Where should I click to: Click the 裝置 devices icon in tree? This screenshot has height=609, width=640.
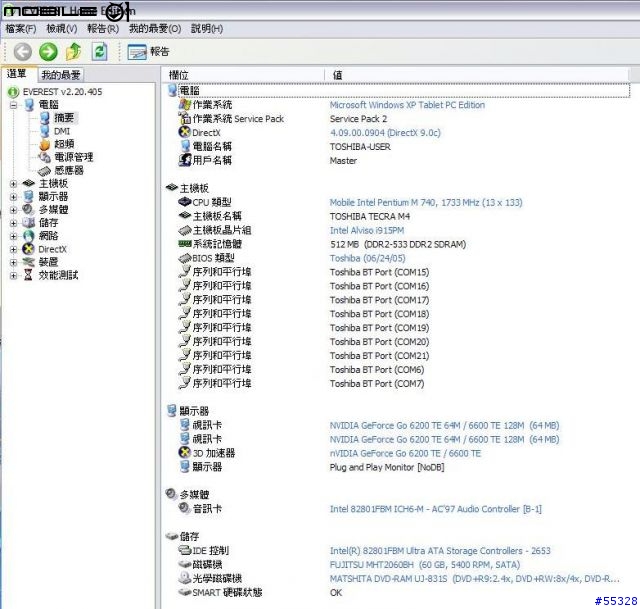(x=29, y=262)
